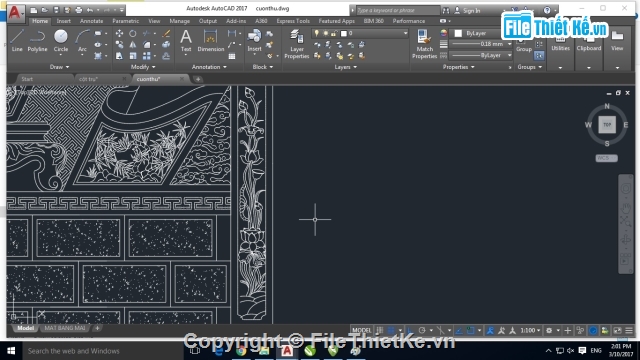Toggle the MODEL space button
The width and height of the screenshot is (640, 360).
tap(362, 330)
